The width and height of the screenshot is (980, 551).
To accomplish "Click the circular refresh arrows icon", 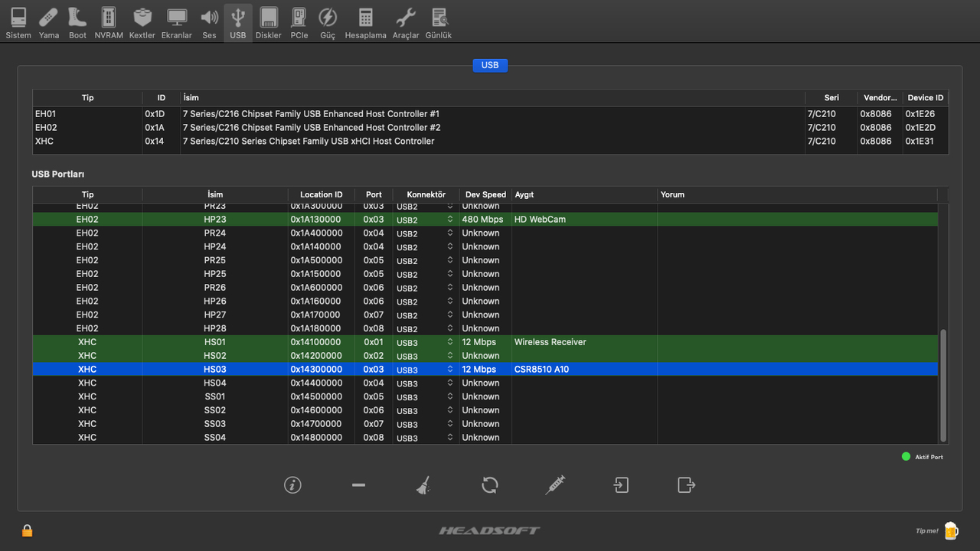I will [x=490, y=485].
